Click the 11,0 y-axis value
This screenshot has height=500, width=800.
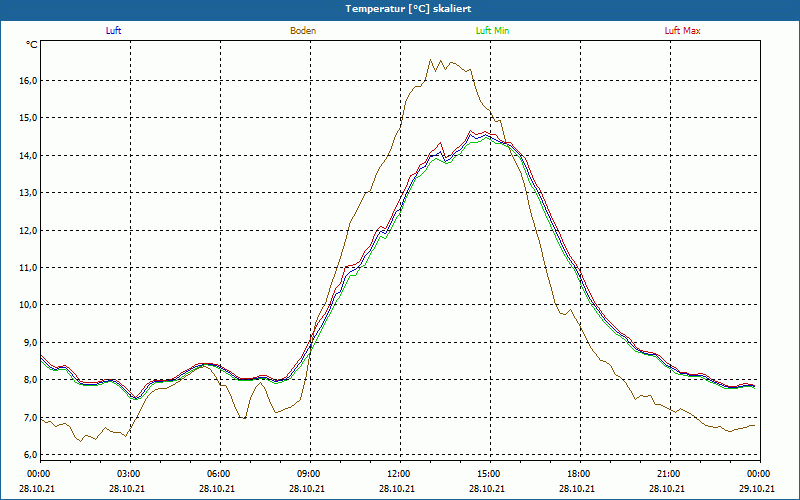pos(29,268)
